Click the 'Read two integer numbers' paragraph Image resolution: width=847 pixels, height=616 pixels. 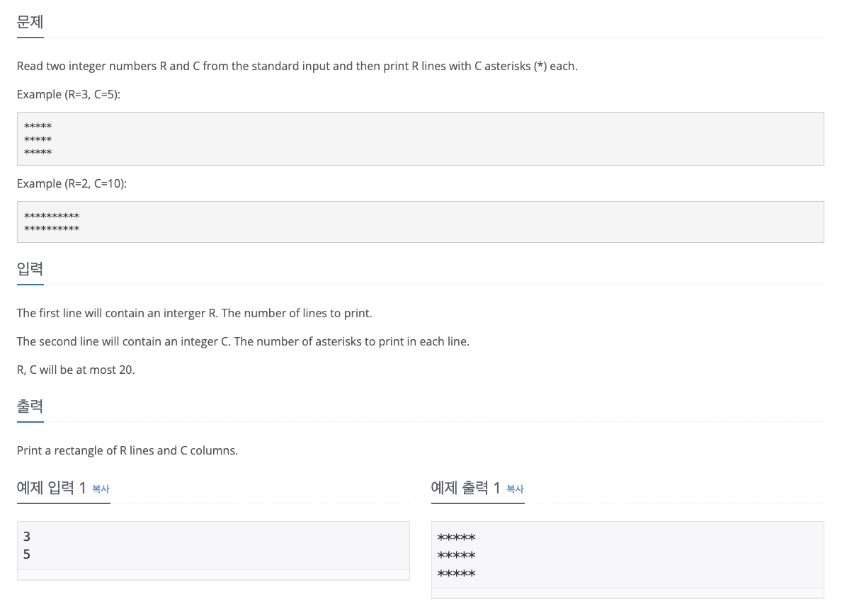coord(297,67)
